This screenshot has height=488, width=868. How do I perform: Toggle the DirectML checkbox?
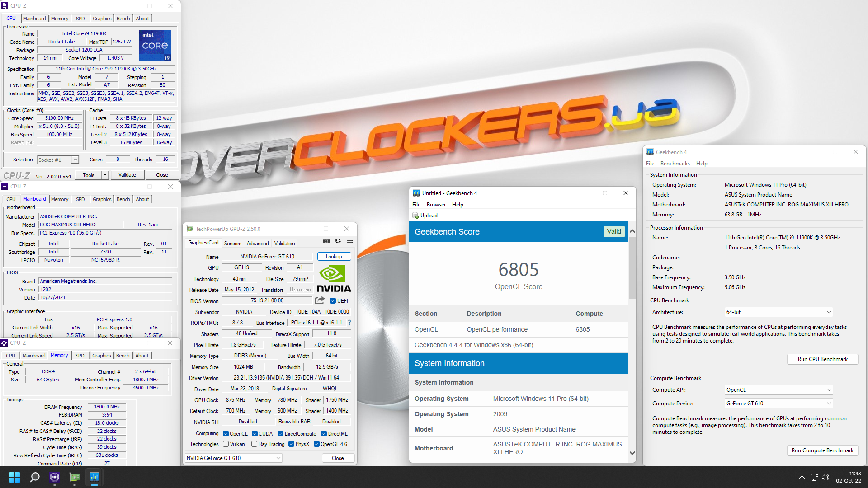coord(324,434)
